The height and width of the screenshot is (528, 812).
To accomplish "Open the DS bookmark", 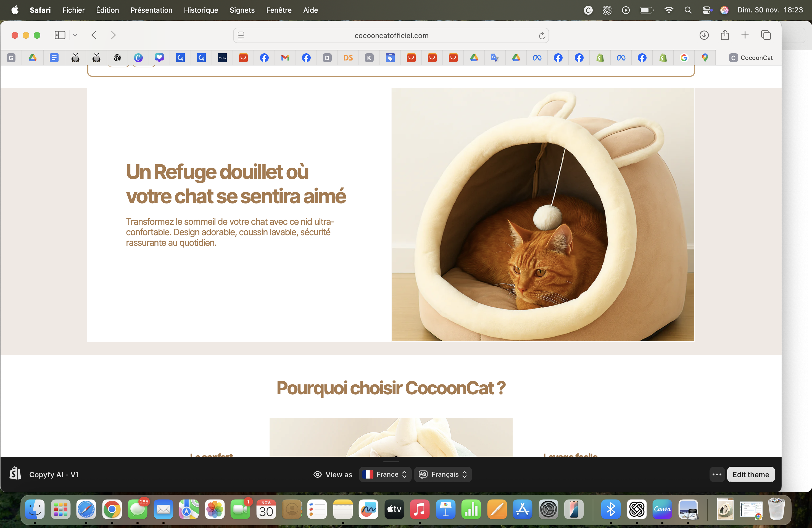I will [x=348, y=58].
